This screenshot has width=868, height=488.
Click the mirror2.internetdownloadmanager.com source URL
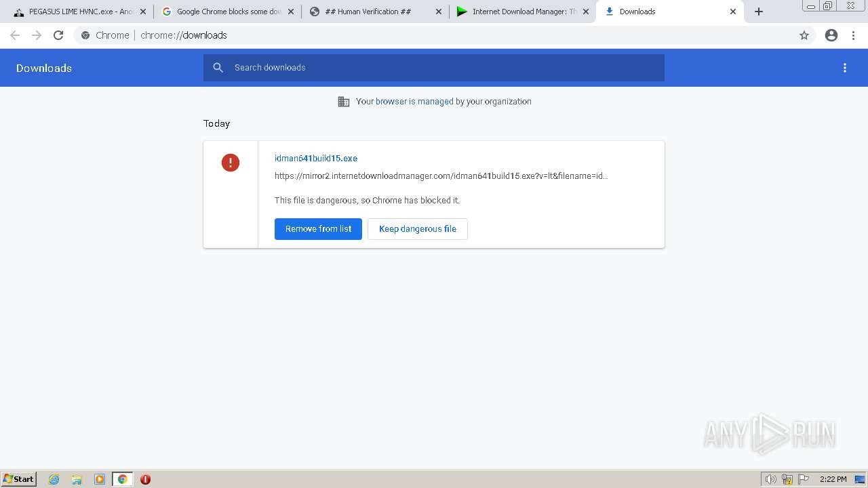coord(441,176)
